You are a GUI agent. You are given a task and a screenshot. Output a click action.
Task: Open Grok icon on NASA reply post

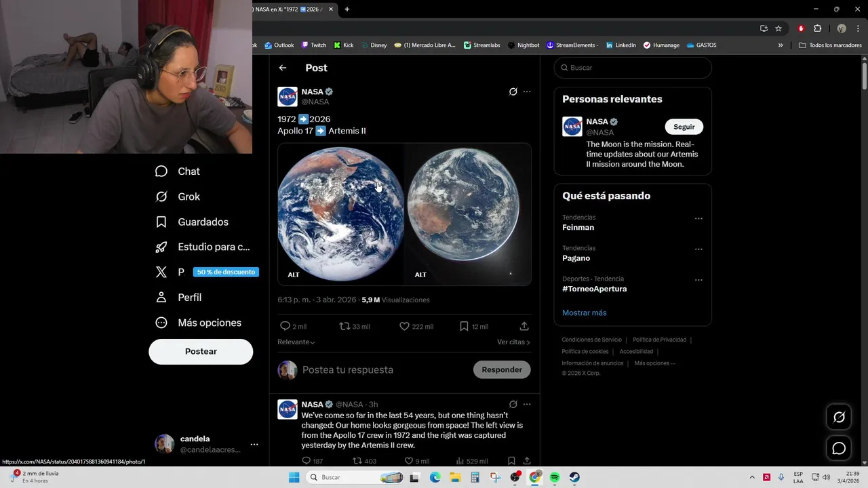[x=513, y=404]
